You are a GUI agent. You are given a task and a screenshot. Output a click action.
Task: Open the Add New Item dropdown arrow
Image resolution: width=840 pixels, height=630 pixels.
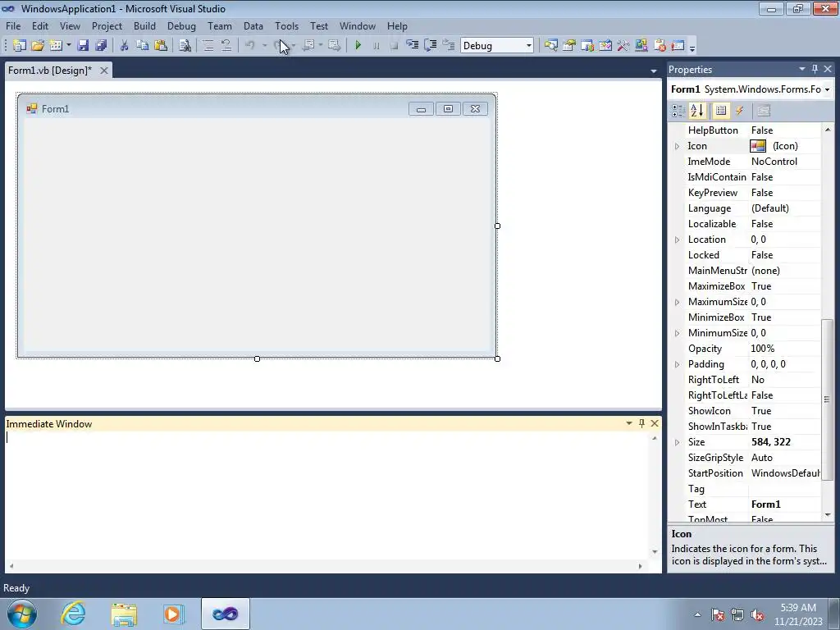[x=69, y=46]
